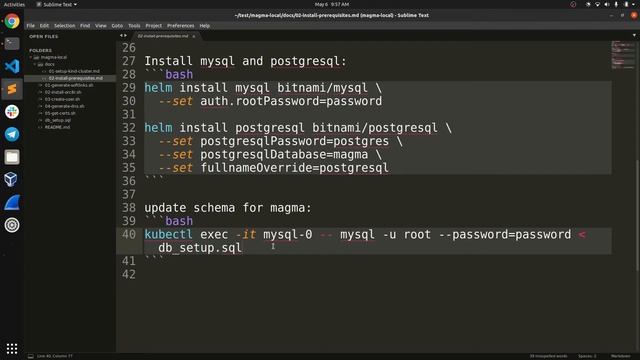The height and width of the screenshot is (360, 640).
Task: Click the battery indicator in top bar
Action: (x=626, y=4)
